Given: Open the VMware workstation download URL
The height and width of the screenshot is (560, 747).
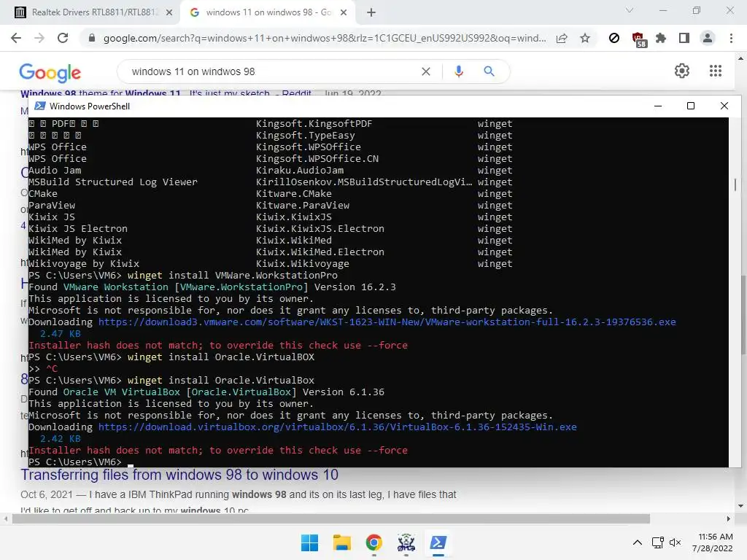Looking at the screenshot, I should (x=387, y=322).
